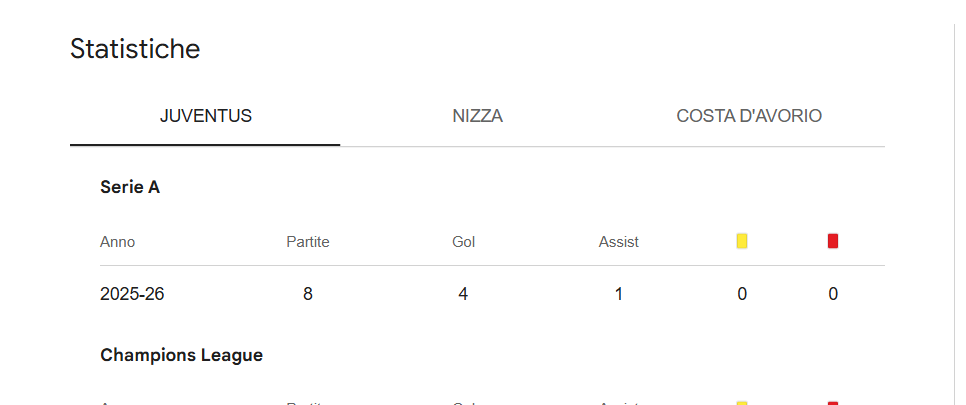
Task: Click the yellow cards count in 2025-26 row
Action: (742, 294)
